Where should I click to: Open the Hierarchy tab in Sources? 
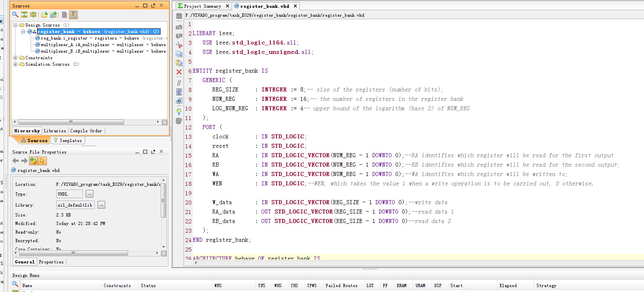[x=27, y=131]
